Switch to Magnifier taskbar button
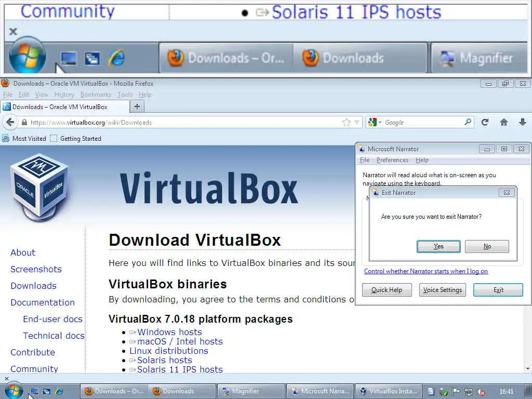Viewport: 532px width, 399px height. (251, 391)
